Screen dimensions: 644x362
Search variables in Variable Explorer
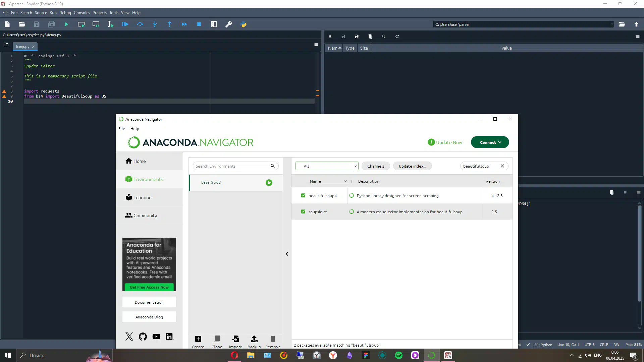tap(384, 37)
